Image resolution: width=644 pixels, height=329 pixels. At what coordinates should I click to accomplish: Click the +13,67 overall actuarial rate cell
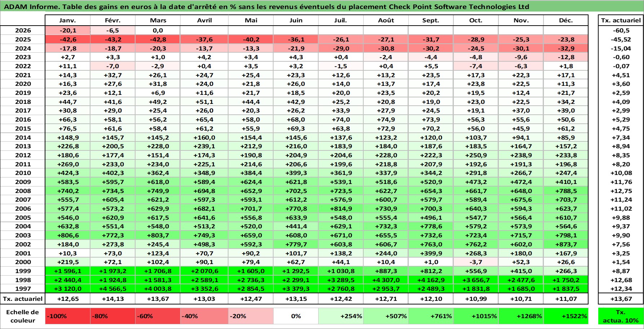[621, 299]
